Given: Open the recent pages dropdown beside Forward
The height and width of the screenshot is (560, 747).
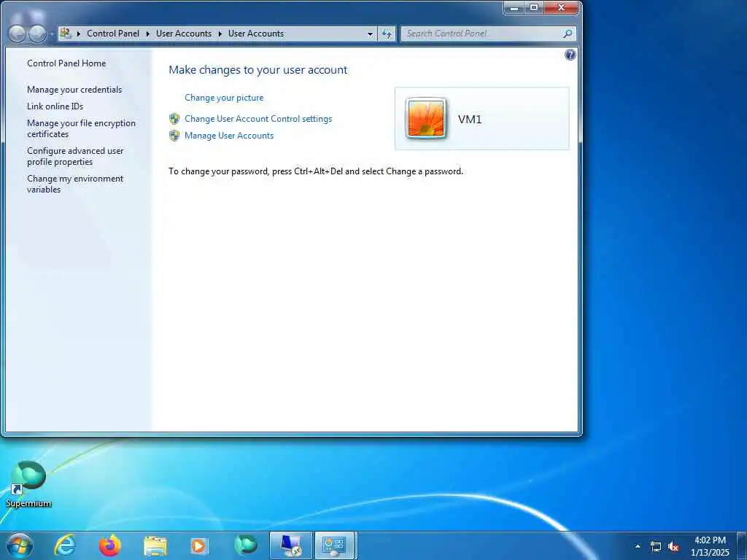Looking at the screenshot, I should coord(52,34).
